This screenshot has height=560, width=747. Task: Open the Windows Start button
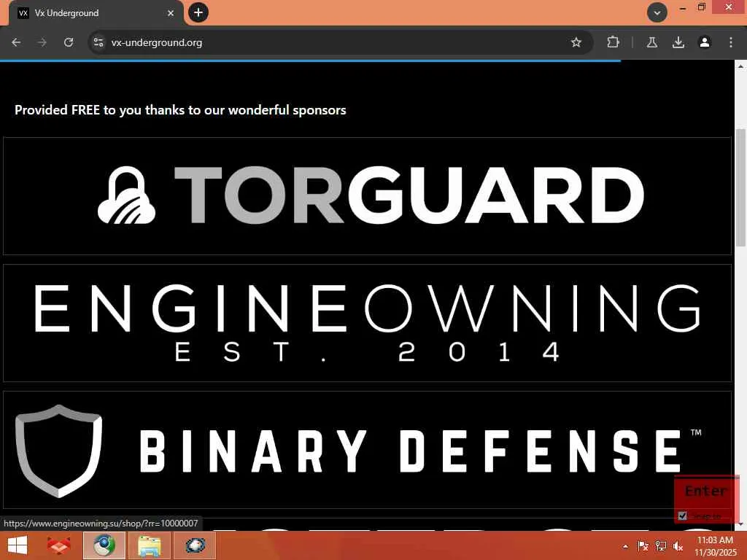point(18,545)
